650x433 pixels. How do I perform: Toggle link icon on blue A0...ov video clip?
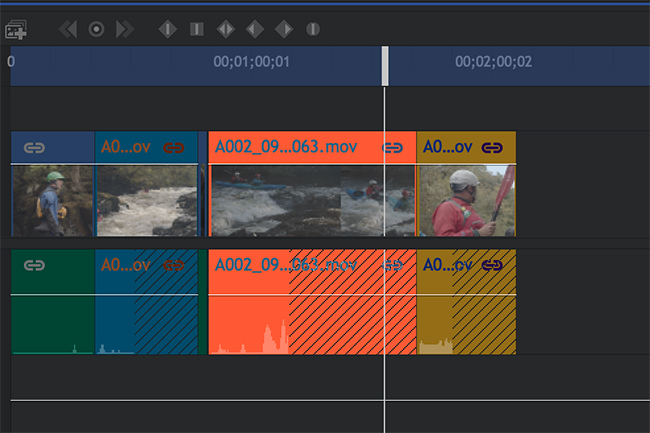pos(174,148)
